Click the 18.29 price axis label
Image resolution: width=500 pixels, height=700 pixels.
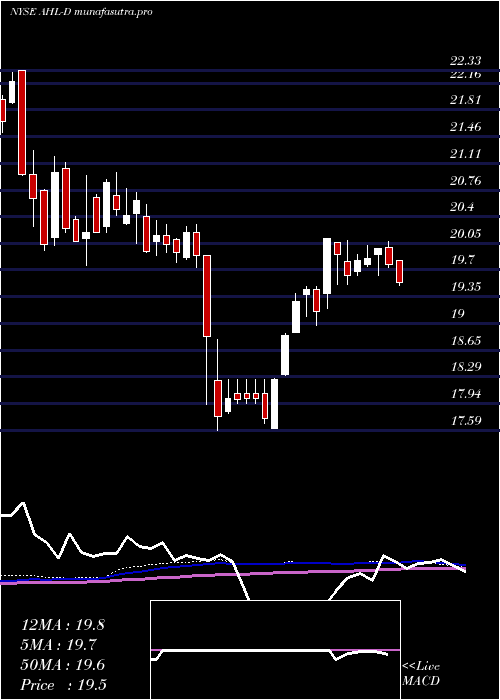(465, 367)
